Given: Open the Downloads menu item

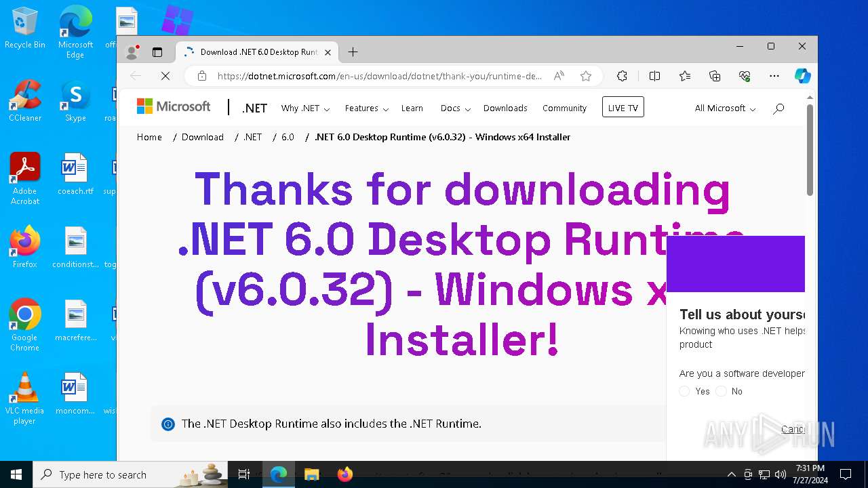Looking at the screenshot, I should point(505,108).
